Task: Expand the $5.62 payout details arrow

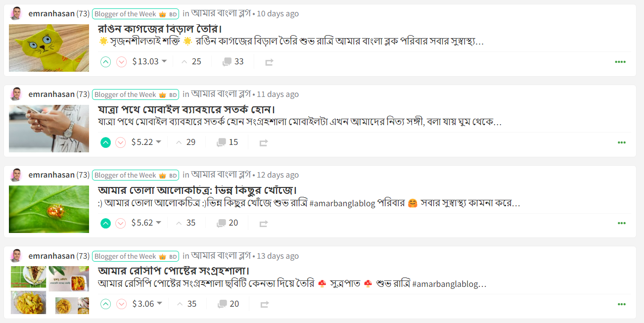Action: [x=159, y=223]
